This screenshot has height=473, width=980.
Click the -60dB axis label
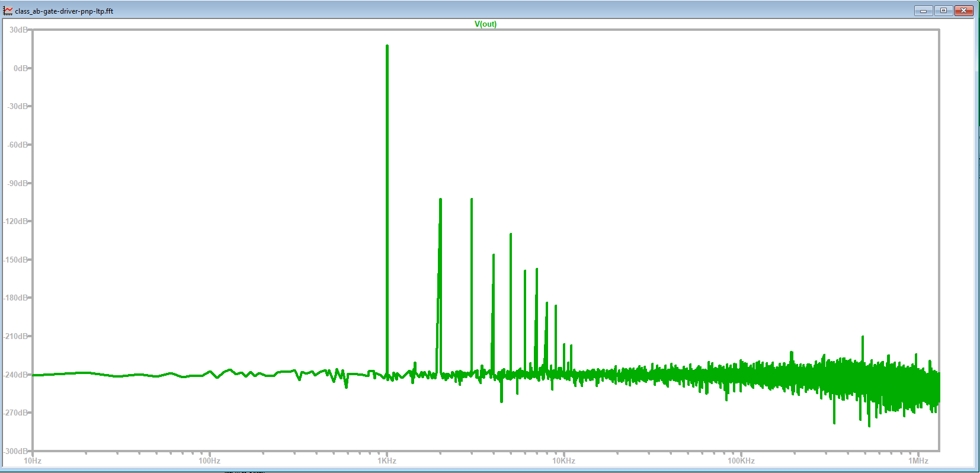(x=17, y=145)
